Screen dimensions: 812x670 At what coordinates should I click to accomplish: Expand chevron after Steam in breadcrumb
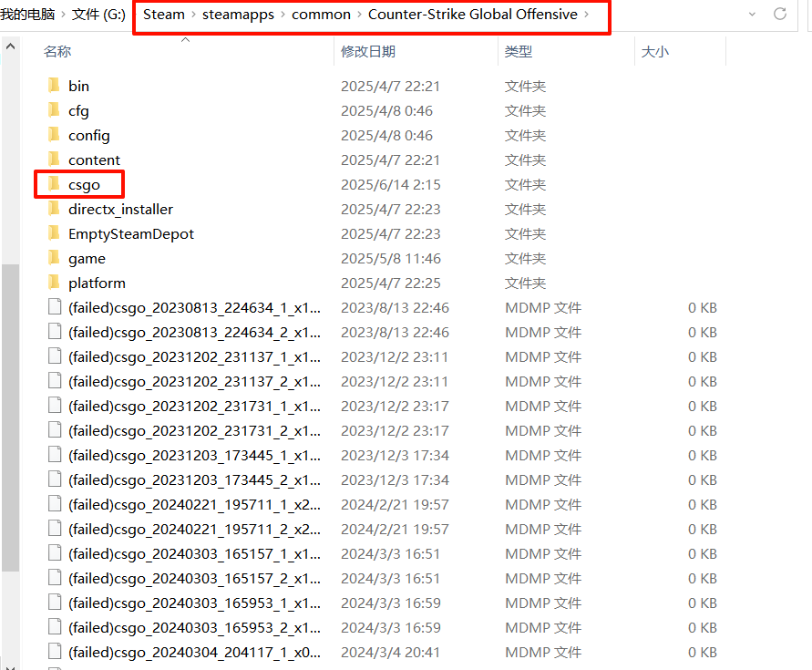(x=194, y=15)
